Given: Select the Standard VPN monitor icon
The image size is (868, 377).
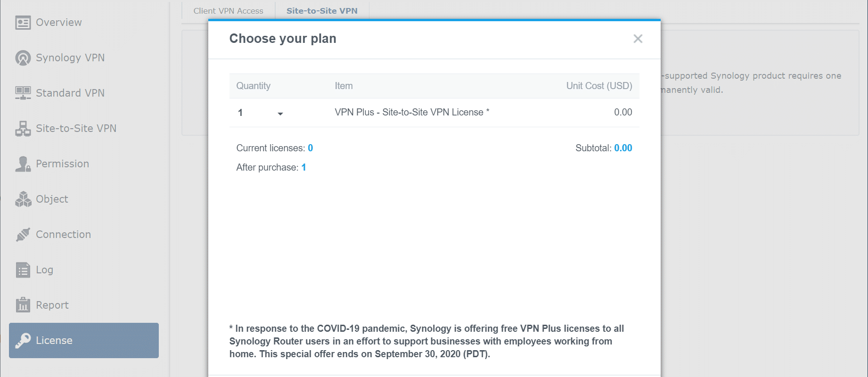Looking at the screenshot, I should click(x=23, y=93).
